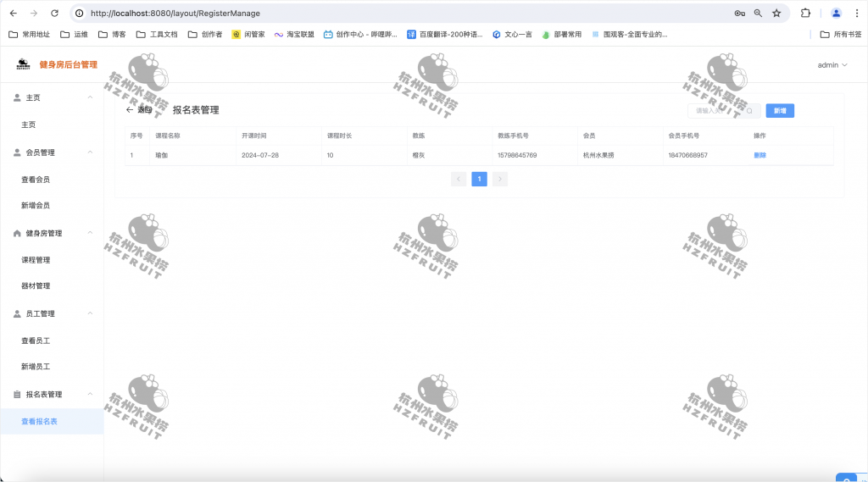Open the 创作者 bookmarks folder
This screenshot has height=482, width=868.
click(x=205, y=35)
